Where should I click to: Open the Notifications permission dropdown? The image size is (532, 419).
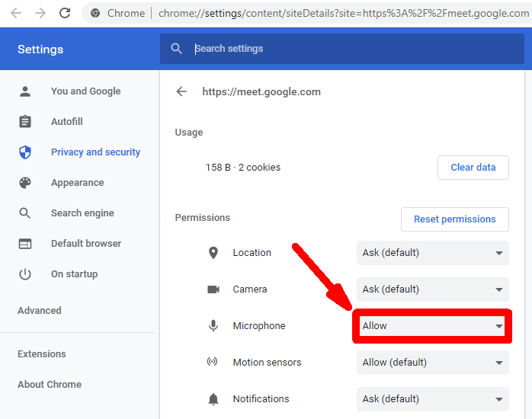(x=432, y=398)
